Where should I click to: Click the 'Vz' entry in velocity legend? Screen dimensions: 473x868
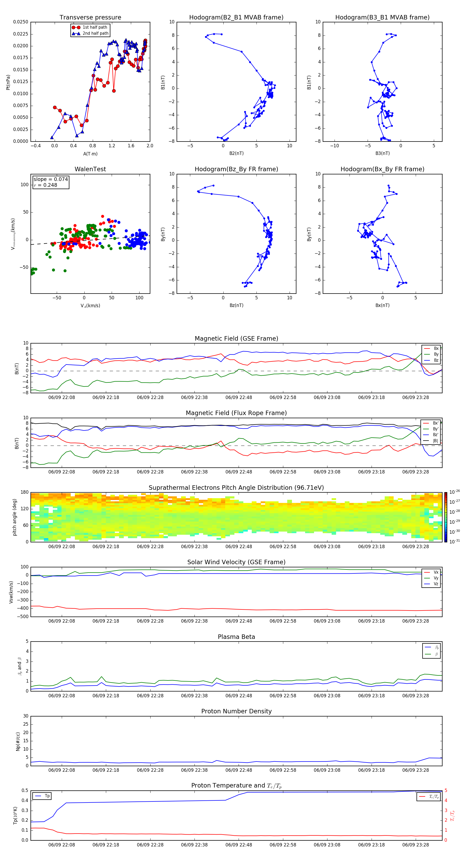[x=431, y=584]
